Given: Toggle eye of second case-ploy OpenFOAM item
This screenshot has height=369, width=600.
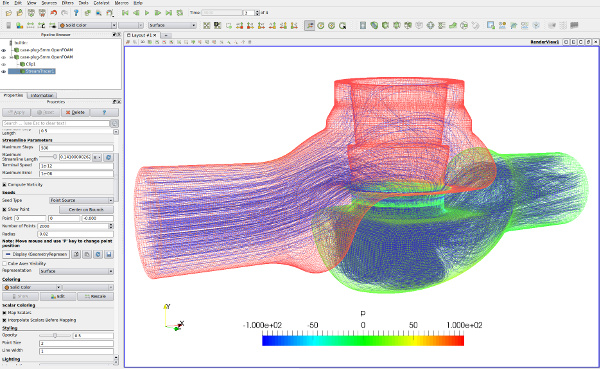Looking at the screenshot, I should tap(4, 57).
